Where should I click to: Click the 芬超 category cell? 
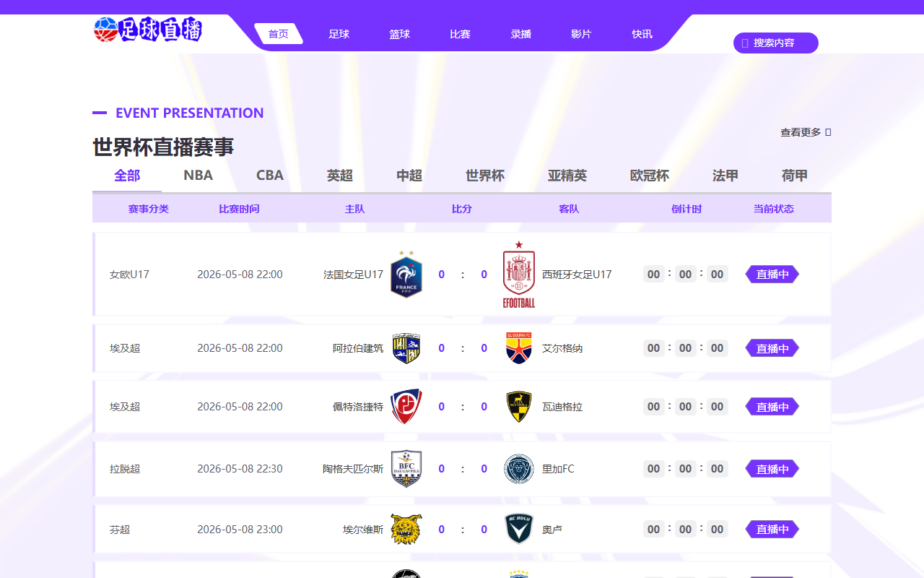pos(120,530)
